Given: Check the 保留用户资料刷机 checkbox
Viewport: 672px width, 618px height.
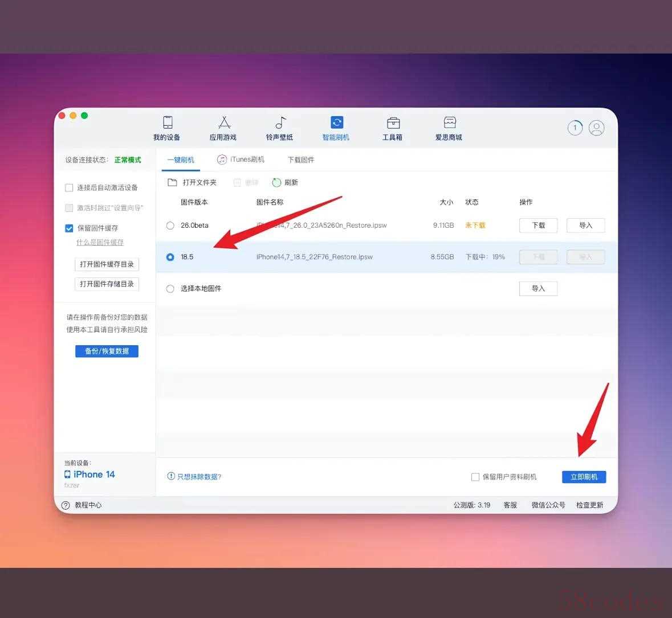Looking at the screenshot, I should [475, 477].
